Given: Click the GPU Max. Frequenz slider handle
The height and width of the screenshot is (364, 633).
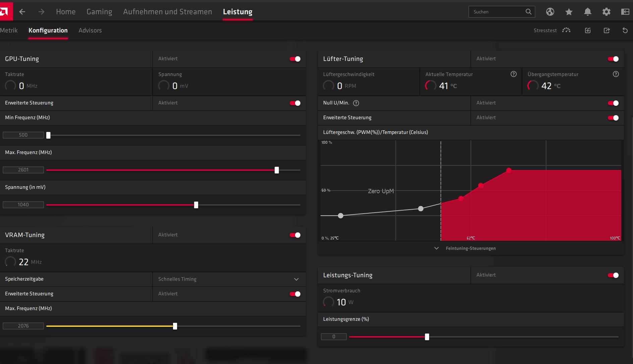Looking at the screenshot, I should [x=277, y=170].
